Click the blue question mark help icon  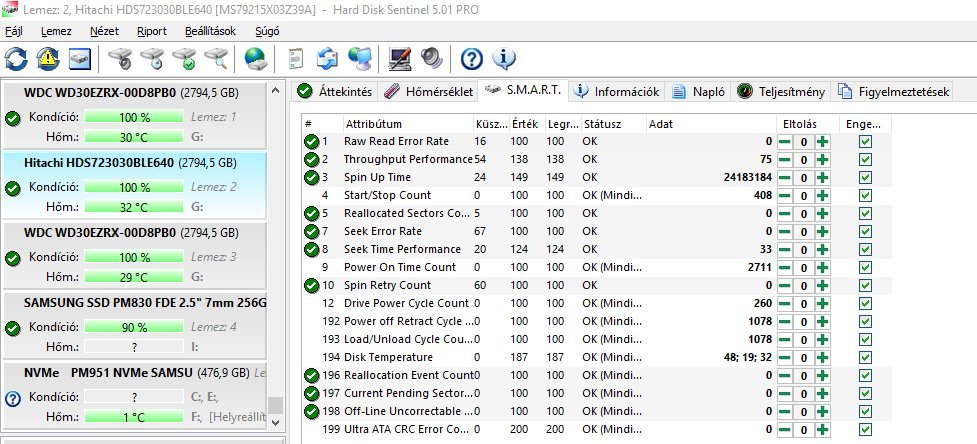click(x=472, y=59)
